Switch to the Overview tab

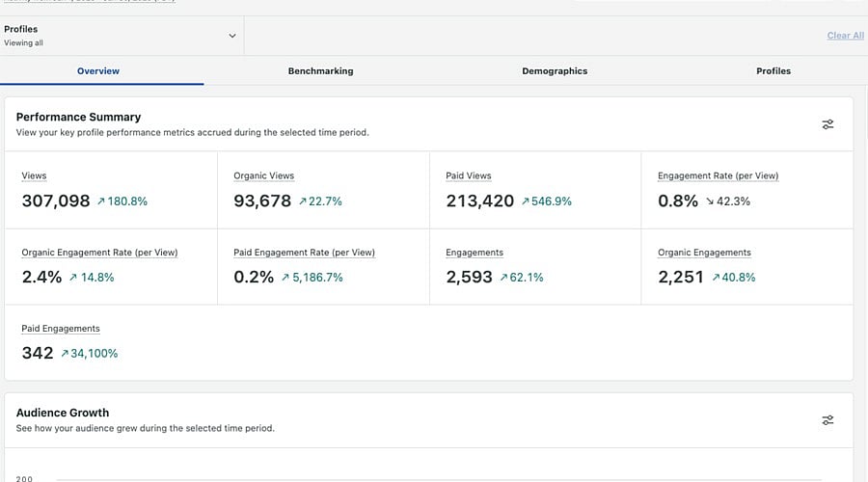[x=98, y=70]
